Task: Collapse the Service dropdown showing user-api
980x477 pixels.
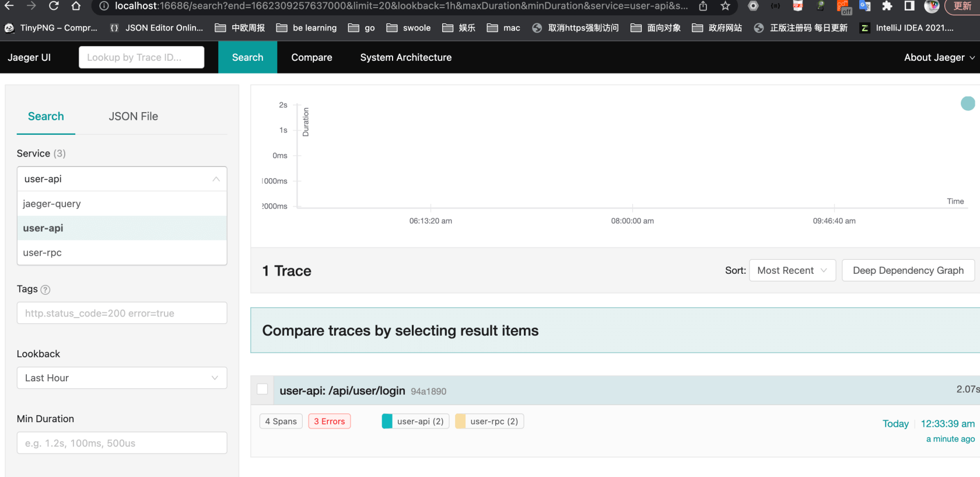Action: click(x=122, y=179)
